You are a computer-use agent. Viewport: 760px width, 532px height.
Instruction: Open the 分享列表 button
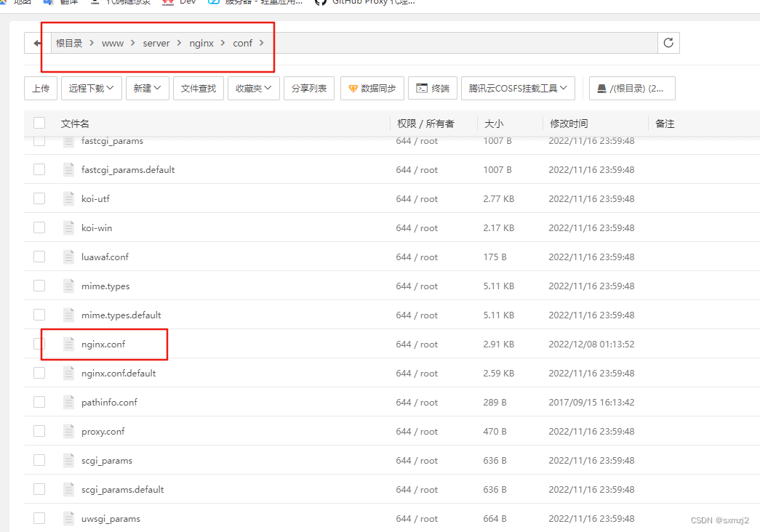pos(309,88)
